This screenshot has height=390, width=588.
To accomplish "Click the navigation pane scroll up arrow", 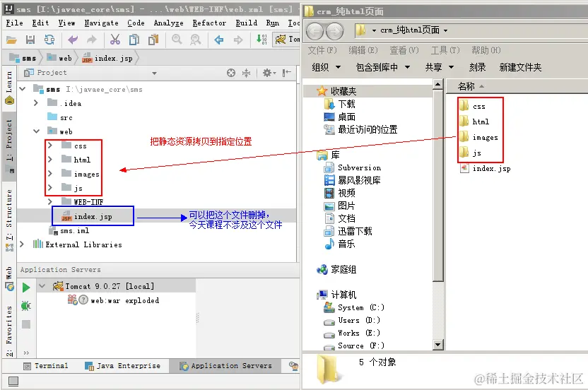I will 437,84.
